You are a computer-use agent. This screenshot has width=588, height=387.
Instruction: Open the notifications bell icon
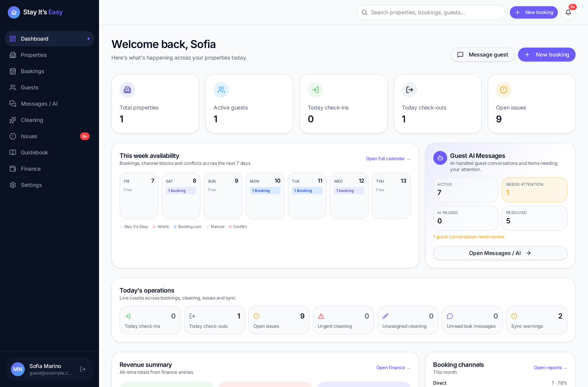click(568, 12)
